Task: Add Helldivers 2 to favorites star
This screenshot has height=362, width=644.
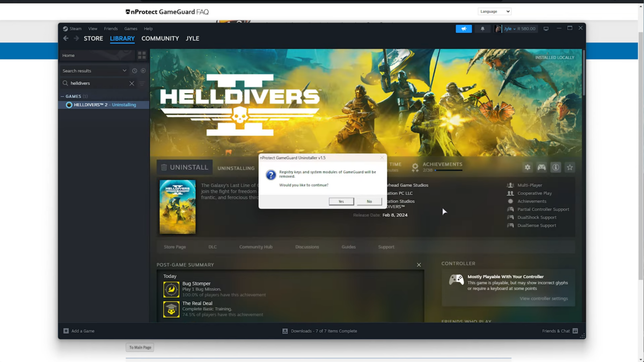Action: pos(570,168)
